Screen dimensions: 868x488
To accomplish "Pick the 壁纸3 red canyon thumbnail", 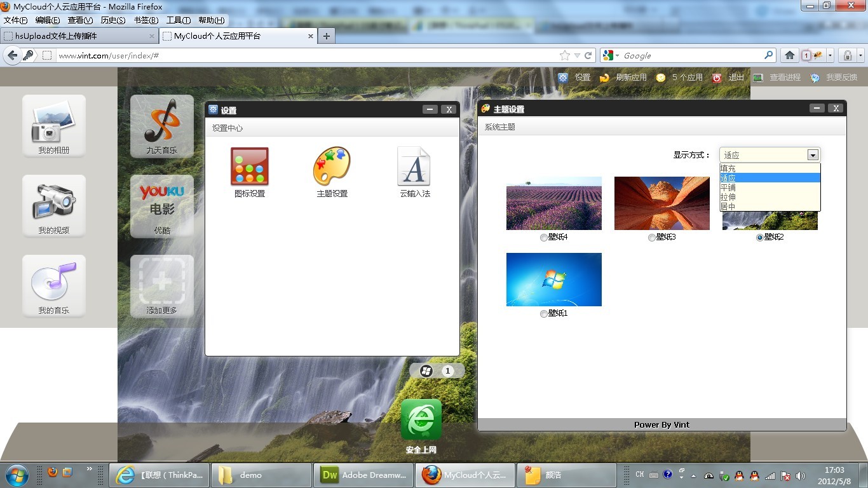I will click(x=662, y=203).
